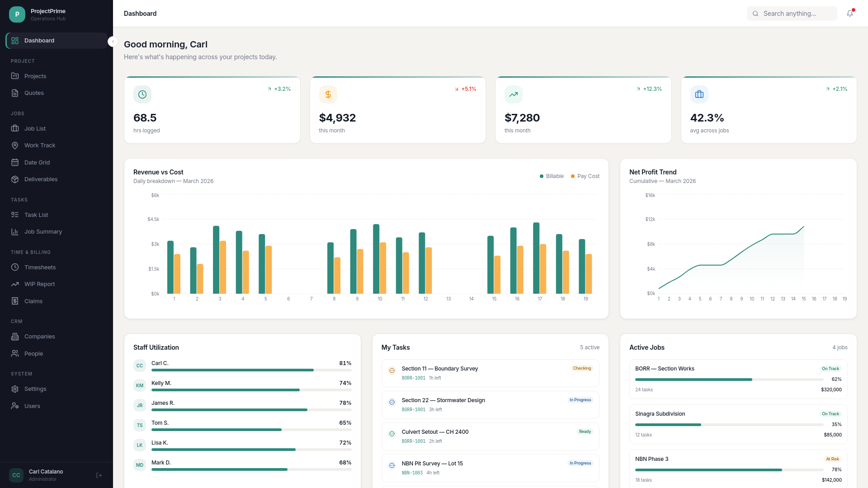Click the dollar icon on the $4,932 card
This screenshot has height=488, width=868.
(x=328, y=94)
